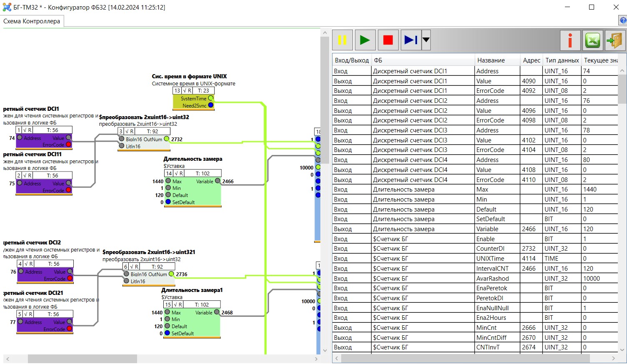Start execution with the green play button
Image resolution: width=627 pixels, height=364 pixels.
coord(365,40)
